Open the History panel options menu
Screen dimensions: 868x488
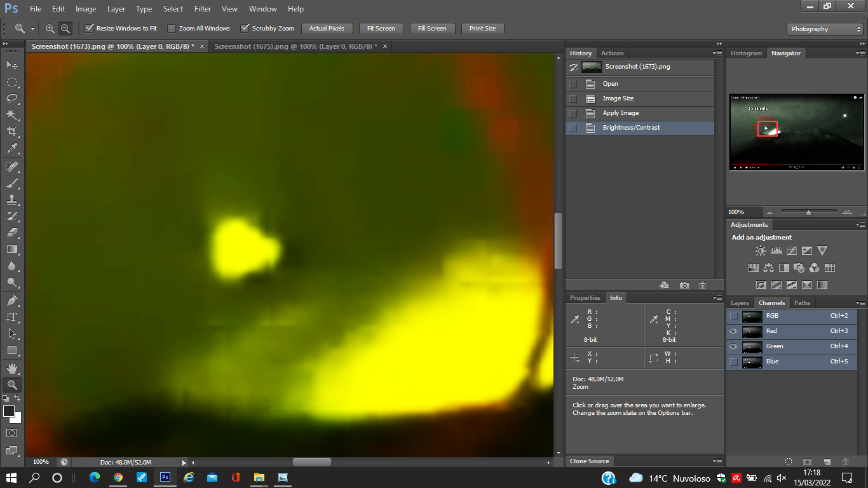(x=717, y=53)
